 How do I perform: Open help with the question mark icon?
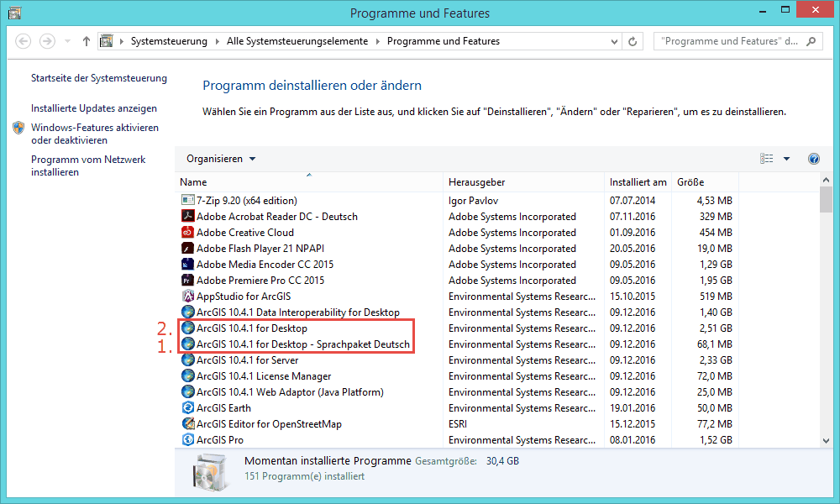coord(813,159)
